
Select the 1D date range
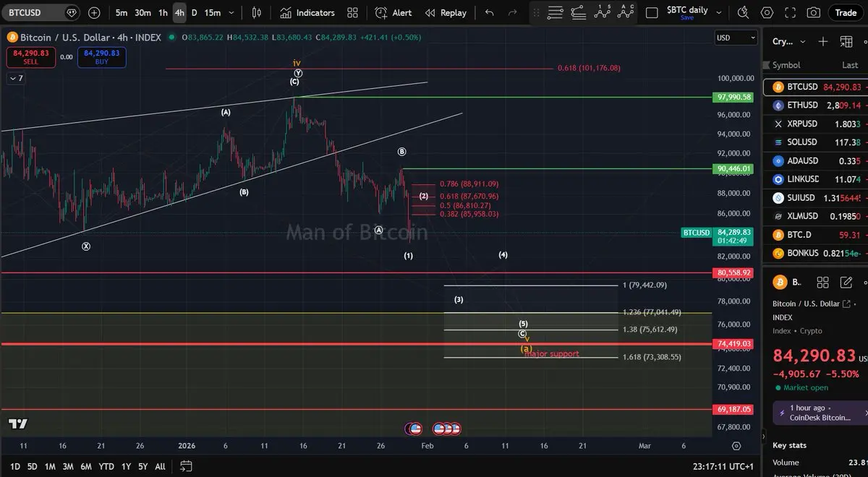click(14, 467)
